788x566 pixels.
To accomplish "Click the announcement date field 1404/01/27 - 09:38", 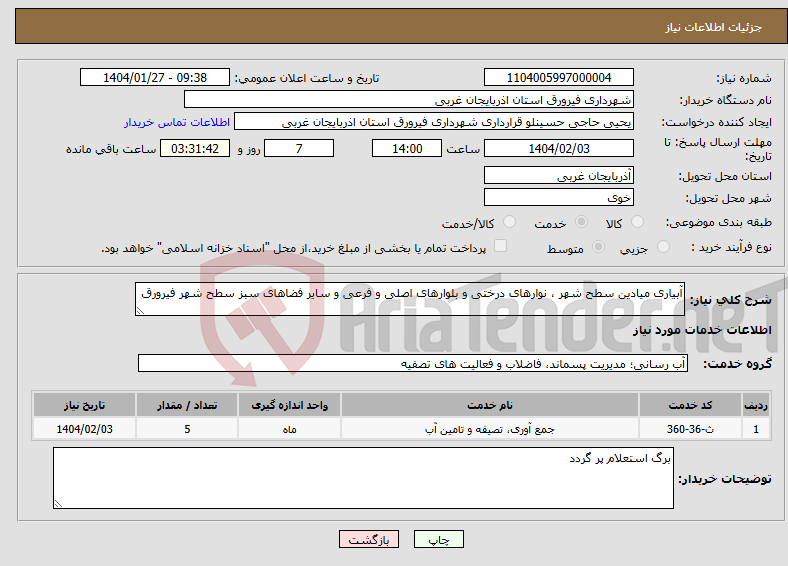I will 155,77.
